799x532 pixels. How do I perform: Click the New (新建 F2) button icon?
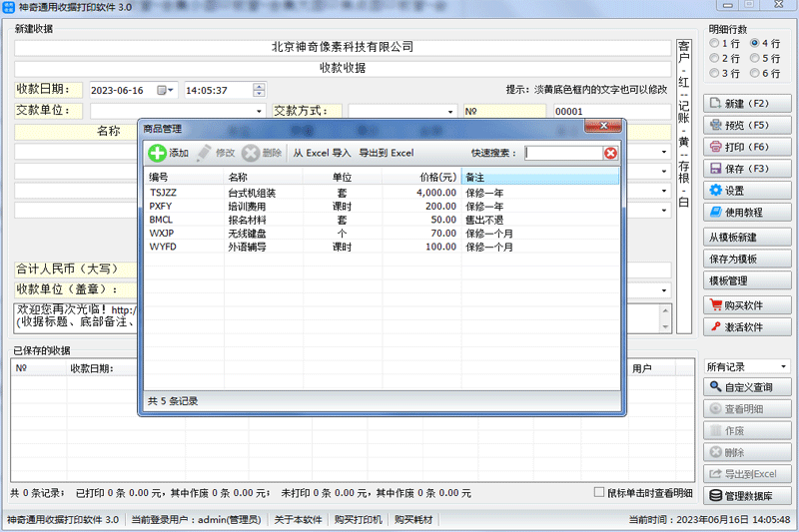click(715, 104)
